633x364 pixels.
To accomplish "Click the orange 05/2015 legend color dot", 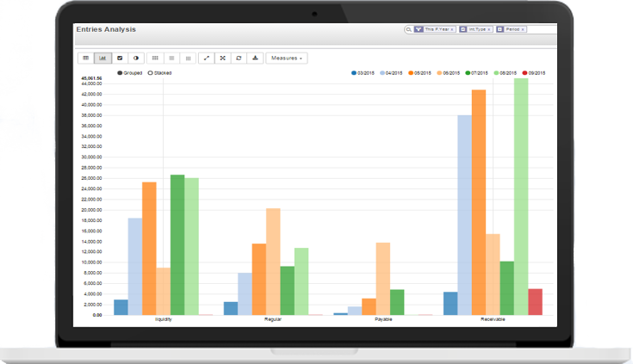I will 411,73.
